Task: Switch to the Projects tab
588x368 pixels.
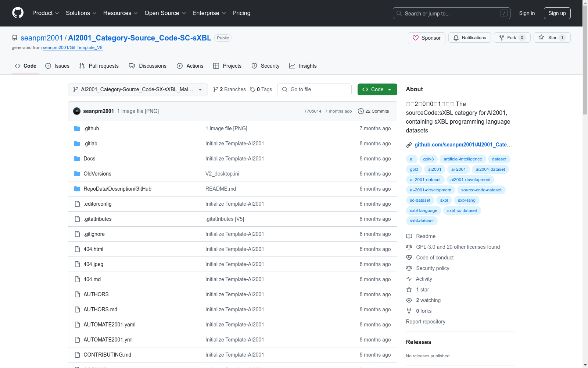Action: click(x=227, y=66)
